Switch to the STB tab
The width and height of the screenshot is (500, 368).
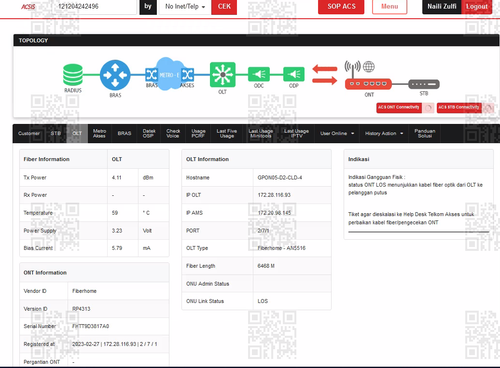[56, 133]
